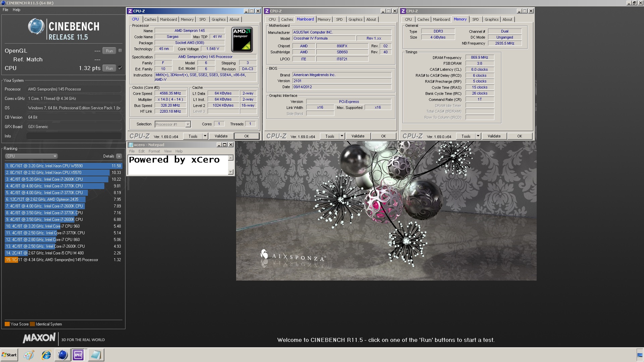This screenshot has width=644, height=362.
Task: Open the paint palette taskbar icon
Action: (x=29, y=355)
